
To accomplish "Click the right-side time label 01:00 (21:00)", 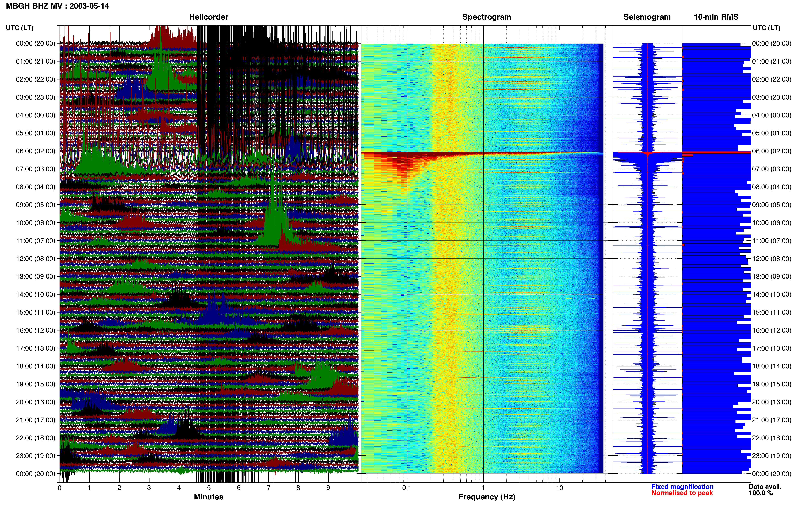I will point(772,61).
